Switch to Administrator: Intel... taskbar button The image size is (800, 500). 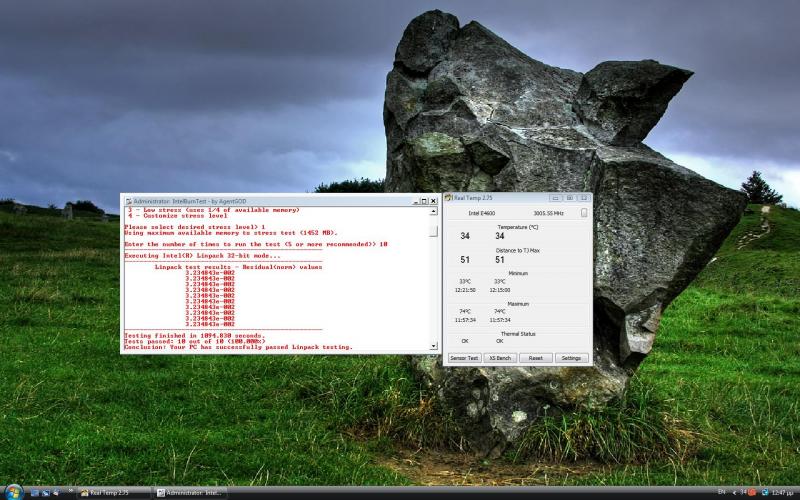tap(190, 492)
